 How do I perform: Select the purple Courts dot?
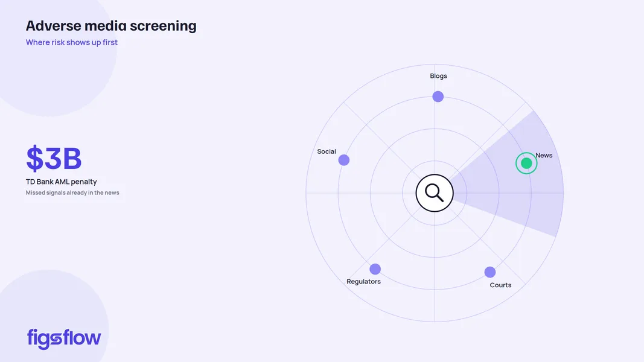click(x=490, y=272)
